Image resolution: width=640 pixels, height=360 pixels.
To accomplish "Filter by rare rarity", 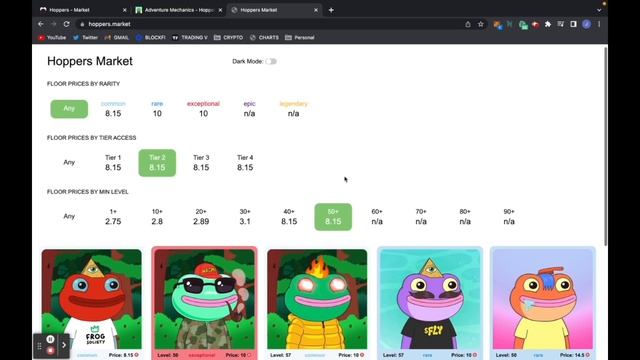I will coord(157,109).
